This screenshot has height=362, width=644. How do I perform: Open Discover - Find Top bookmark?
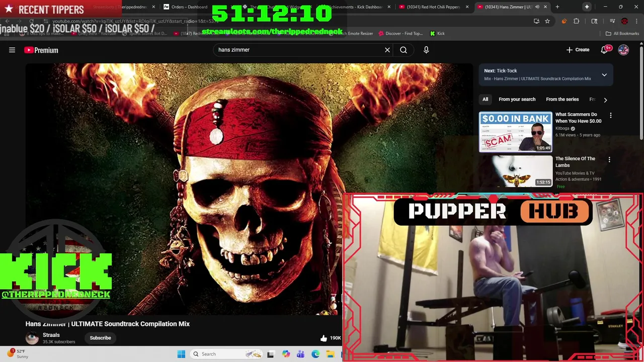point(400,34)
